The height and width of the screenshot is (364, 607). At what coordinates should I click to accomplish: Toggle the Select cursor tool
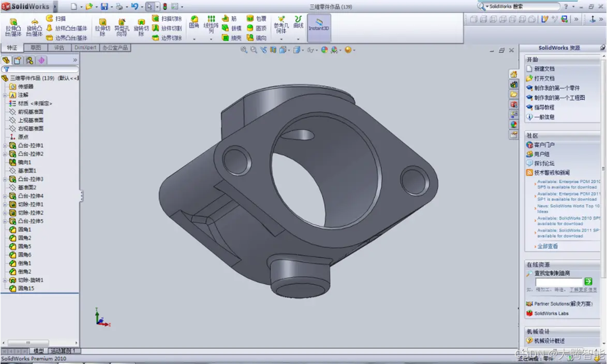tap(150, 7)
